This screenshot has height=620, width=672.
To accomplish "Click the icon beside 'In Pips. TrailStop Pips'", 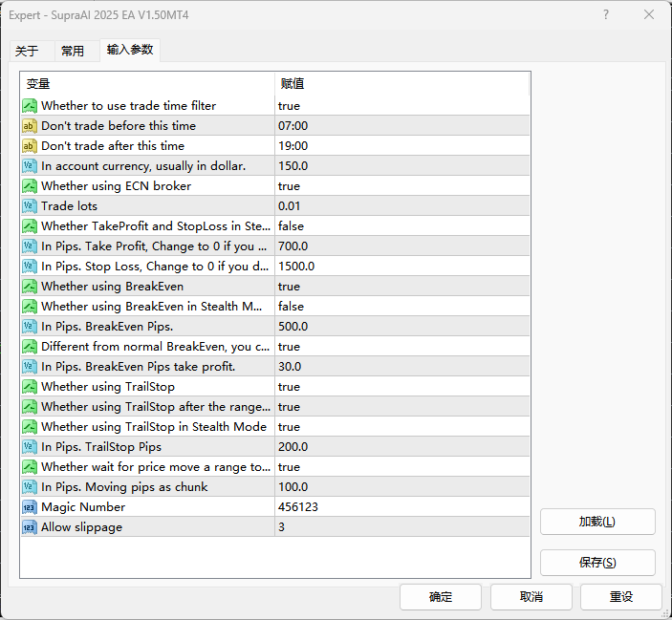I will (30, 447).
